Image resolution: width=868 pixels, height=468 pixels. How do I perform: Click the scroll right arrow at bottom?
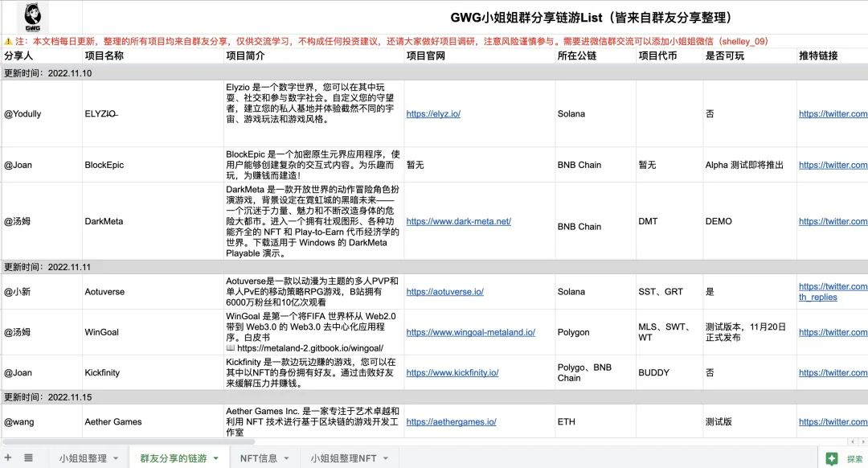(863, 441)
